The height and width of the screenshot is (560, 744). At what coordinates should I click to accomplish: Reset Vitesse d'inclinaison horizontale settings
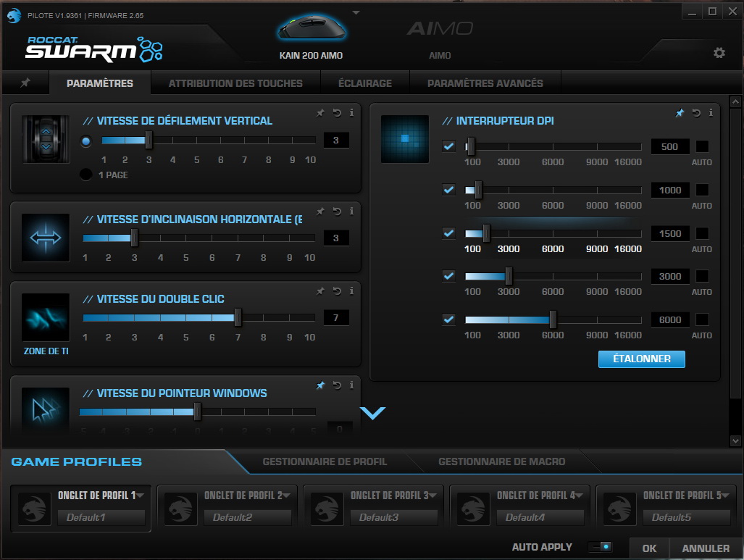[337, 212]
